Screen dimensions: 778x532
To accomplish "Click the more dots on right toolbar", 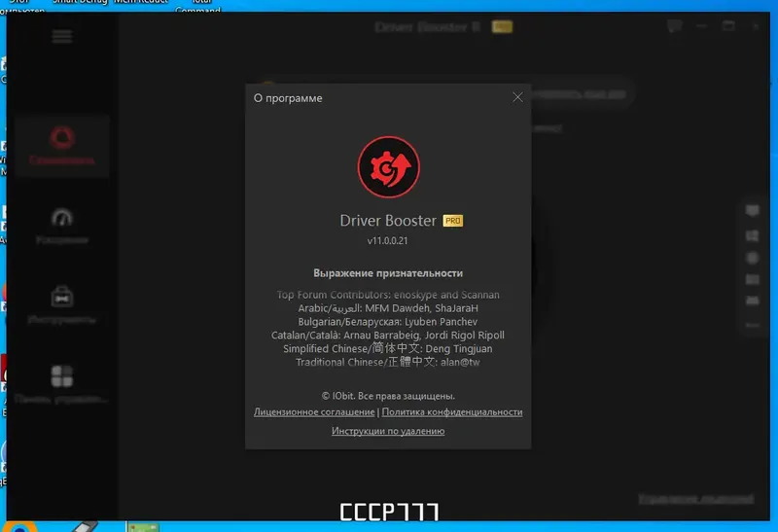I will (x=752, y=325).
